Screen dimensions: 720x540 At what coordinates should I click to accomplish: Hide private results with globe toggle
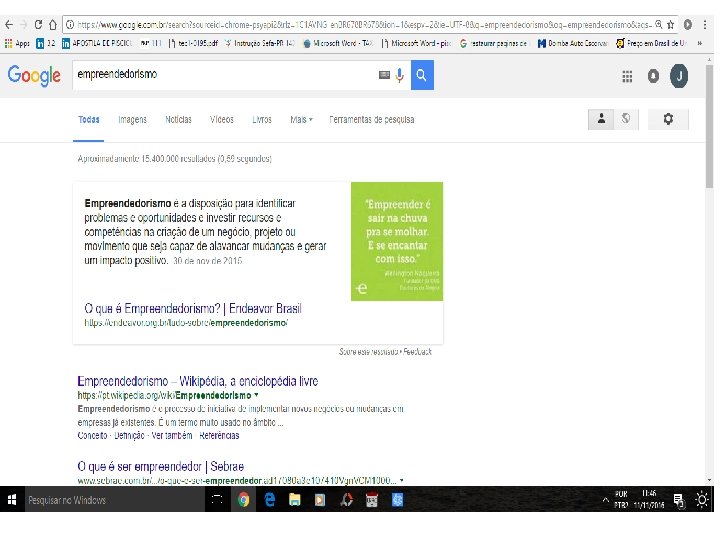pyautogui.click(x=626, y=119)
